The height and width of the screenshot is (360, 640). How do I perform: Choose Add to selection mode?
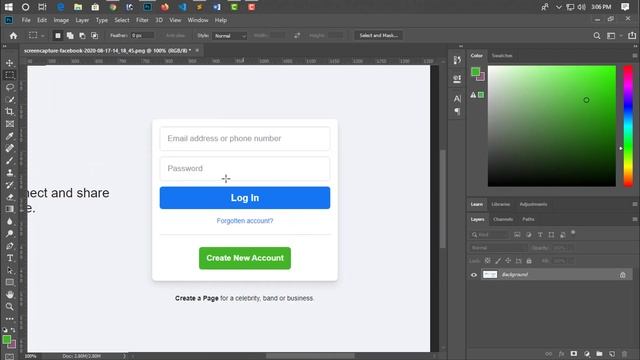(70, 36)
